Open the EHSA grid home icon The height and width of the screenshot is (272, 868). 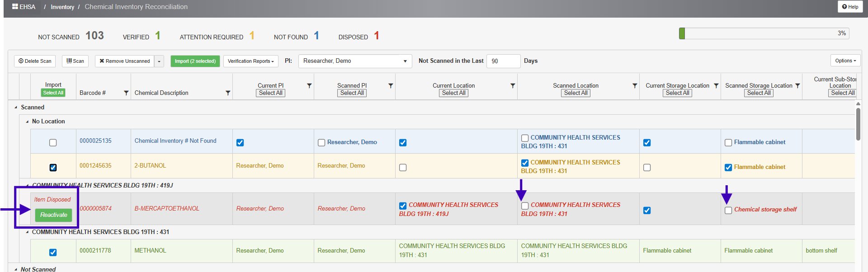point(15,7)
